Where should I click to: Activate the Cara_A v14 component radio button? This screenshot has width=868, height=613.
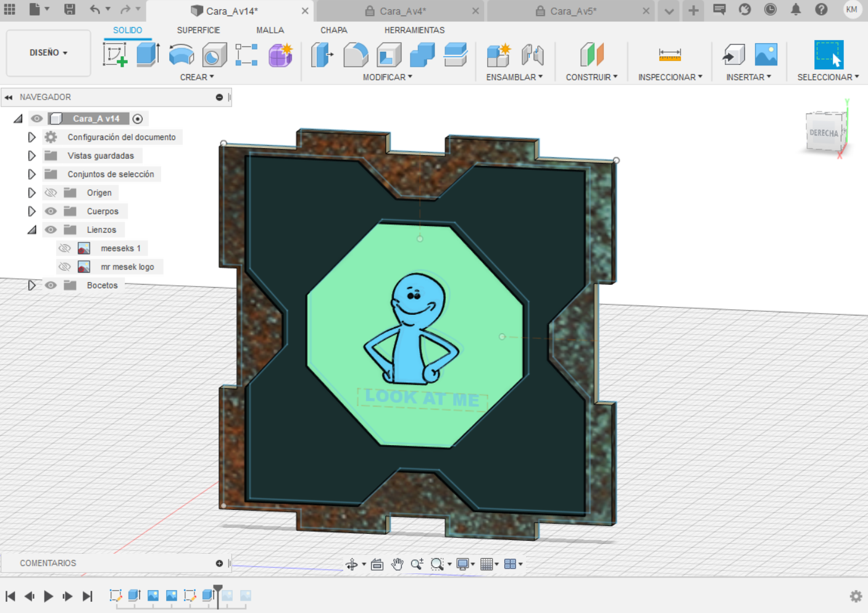tap(138, 119)
